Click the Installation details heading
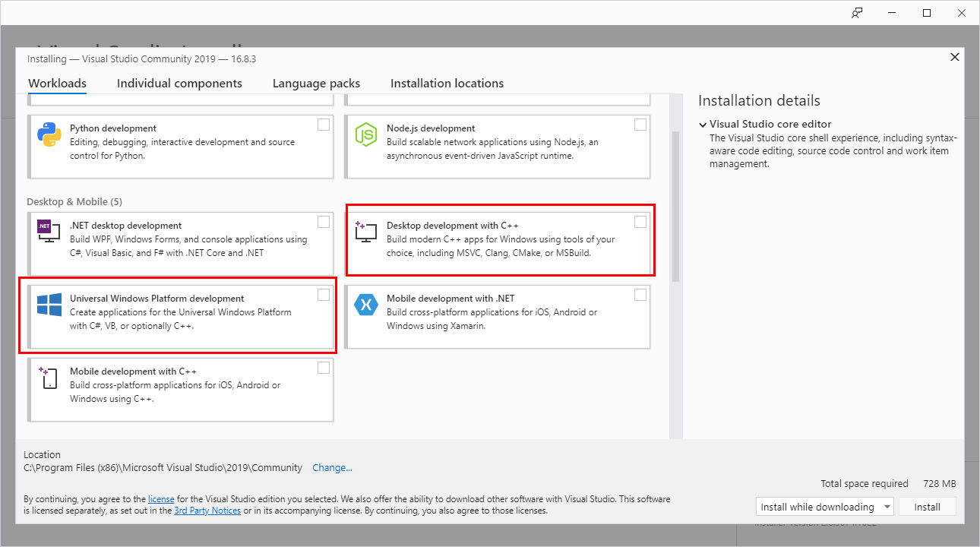This screenshot has width=980, height=547. 759,100
